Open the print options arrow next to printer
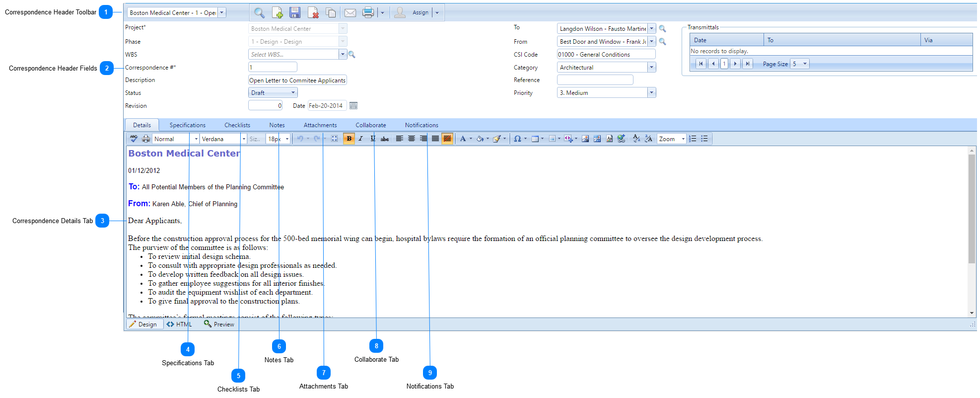This screenshot has height=398, width=980. 382,13
